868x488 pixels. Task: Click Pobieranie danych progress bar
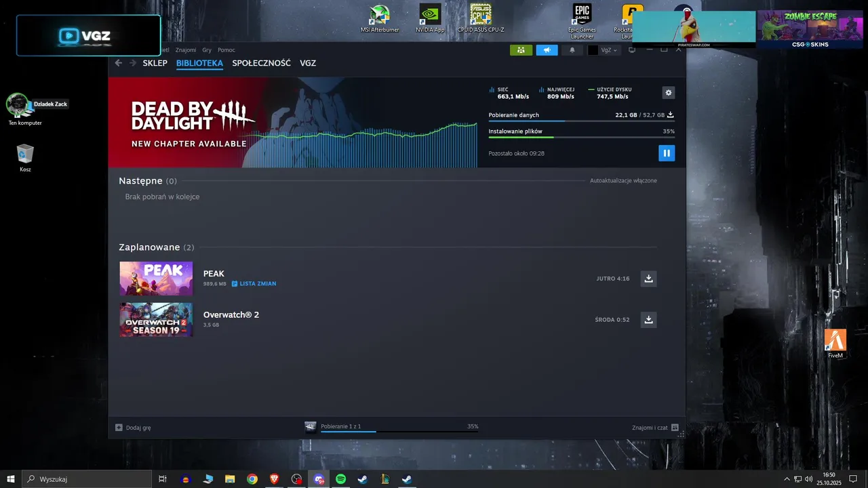point(581,121)
